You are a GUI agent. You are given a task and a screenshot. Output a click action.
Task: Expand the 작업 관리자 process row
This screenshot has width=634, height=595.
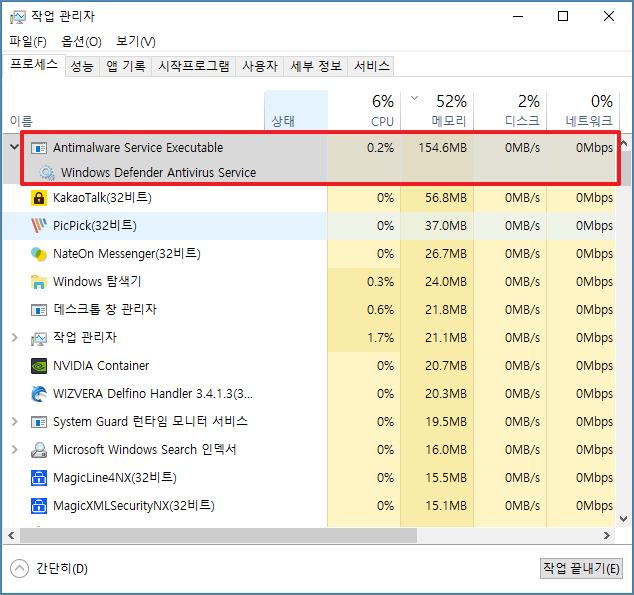(x=15, y=337)
